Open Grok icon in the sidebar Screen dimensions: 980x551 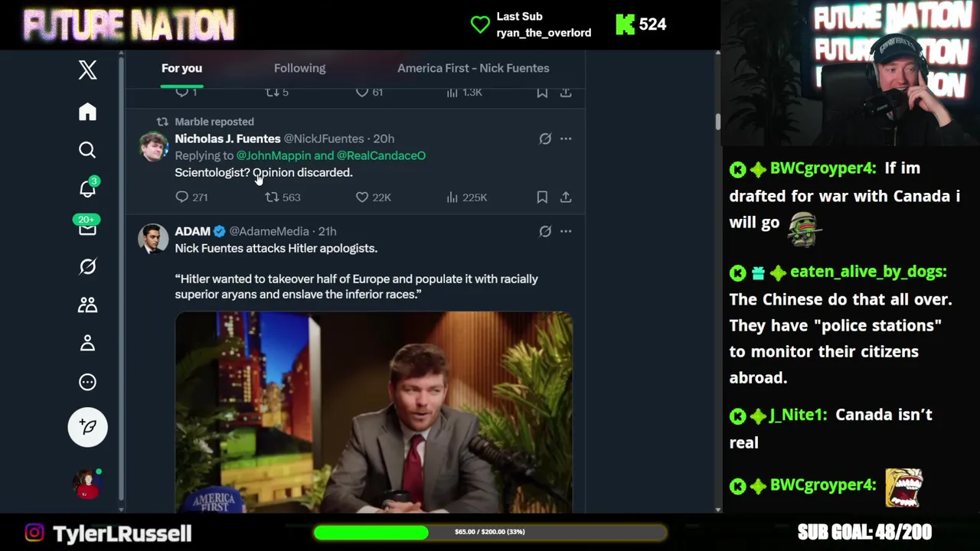(x=87, y=266)
